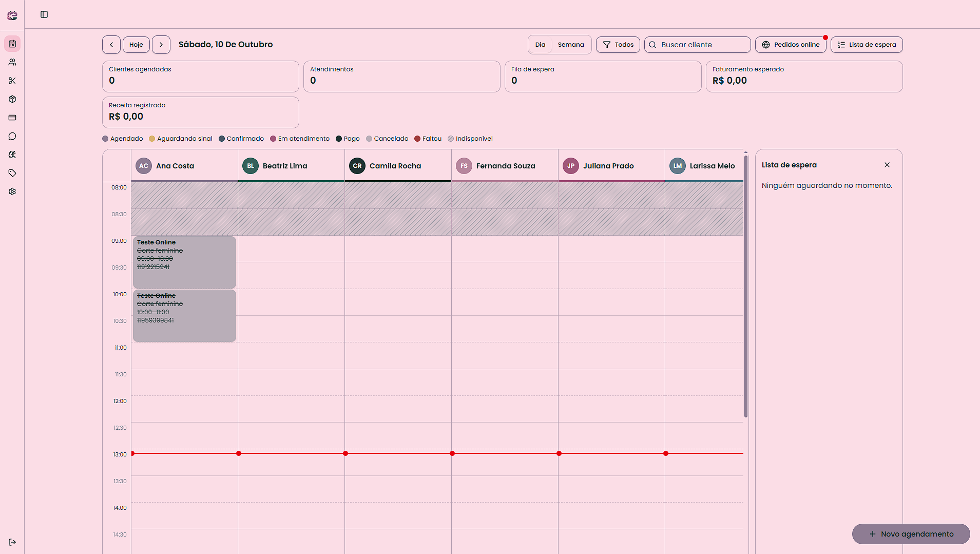
Task: Open the Todos filter dropdown
Action: point(618,45)
